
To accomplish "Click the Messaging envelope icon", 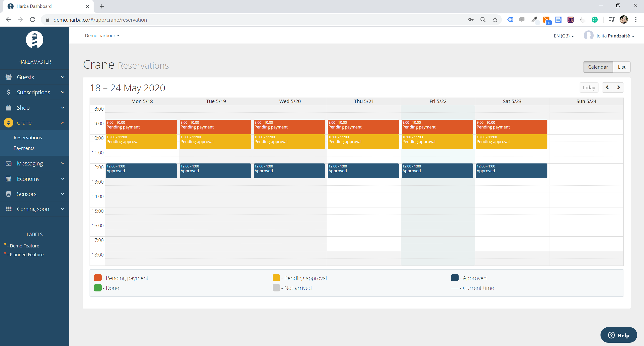I will tap(9, 163).
